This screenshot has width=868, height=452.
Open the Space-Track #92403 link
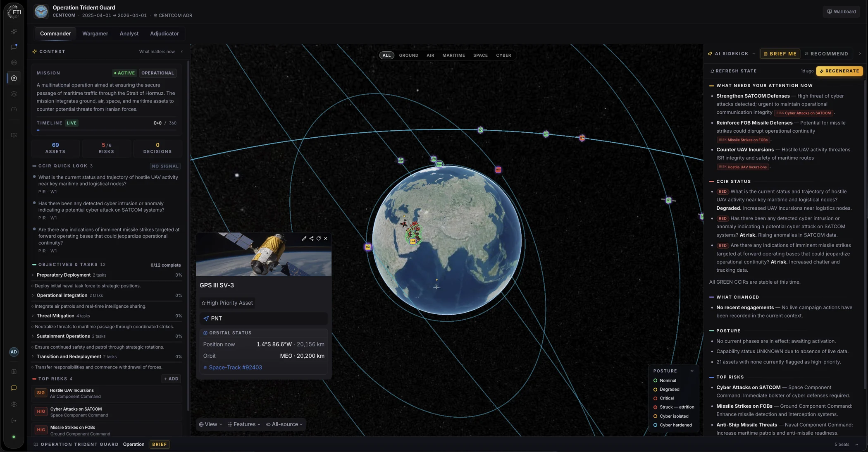click(235, 368)
